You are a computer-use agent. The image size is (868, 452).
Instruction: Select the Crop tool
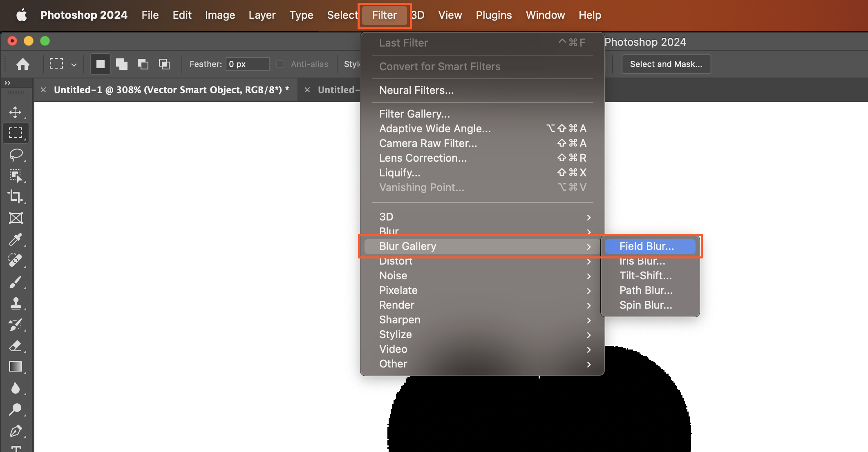coord(15,196)
